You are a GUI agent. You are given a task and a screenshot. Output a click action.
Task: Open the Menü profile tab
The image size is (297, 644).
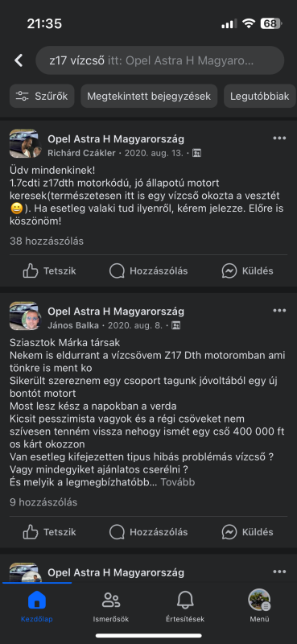[x=259, y=607]
